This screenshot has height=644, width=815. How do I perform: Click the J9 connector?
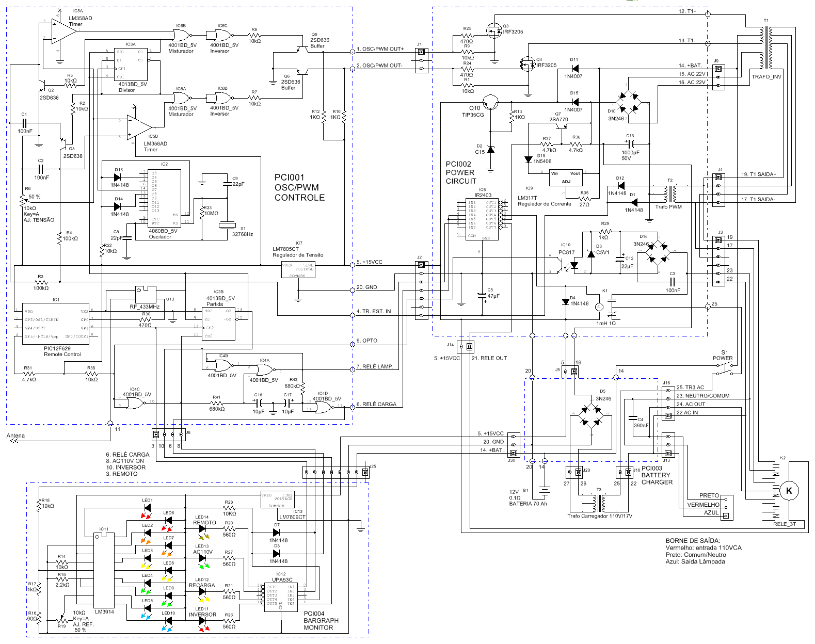[717, 77]
